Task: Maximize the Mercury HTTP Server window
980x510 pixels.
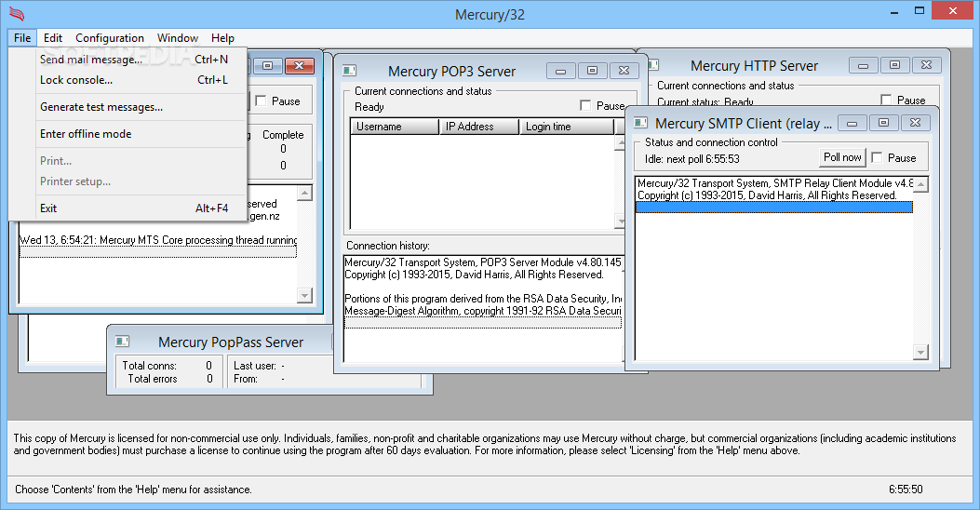Action: pyautogui.click(x=895, y=65)
